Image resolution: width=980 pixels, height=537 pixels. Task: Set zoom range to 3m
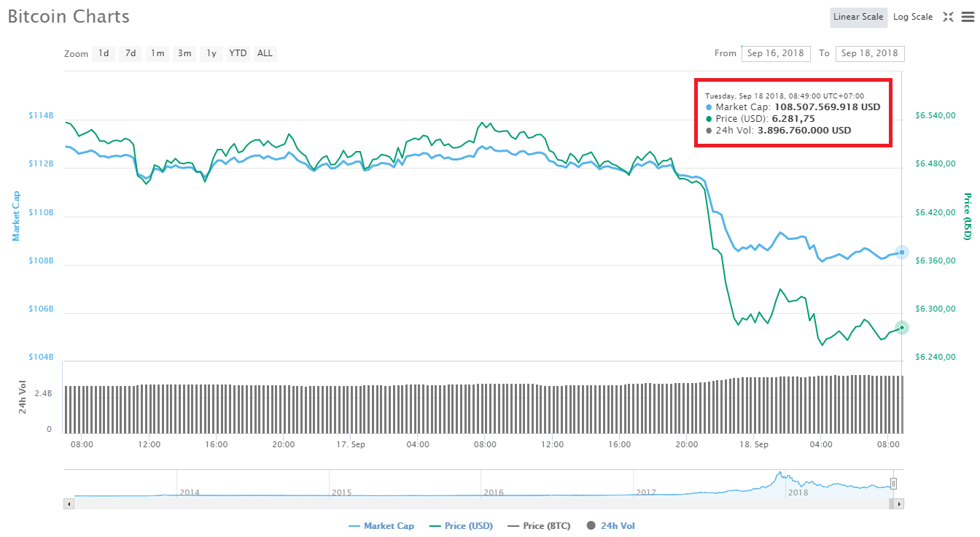[x=184, y=53]
